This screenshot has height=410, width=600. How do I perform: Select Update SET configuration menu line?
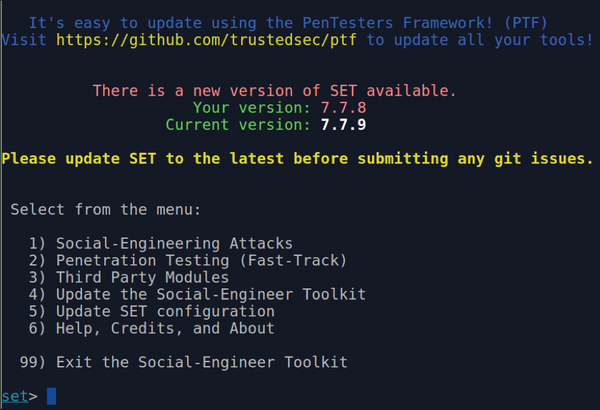coord(152,312)
